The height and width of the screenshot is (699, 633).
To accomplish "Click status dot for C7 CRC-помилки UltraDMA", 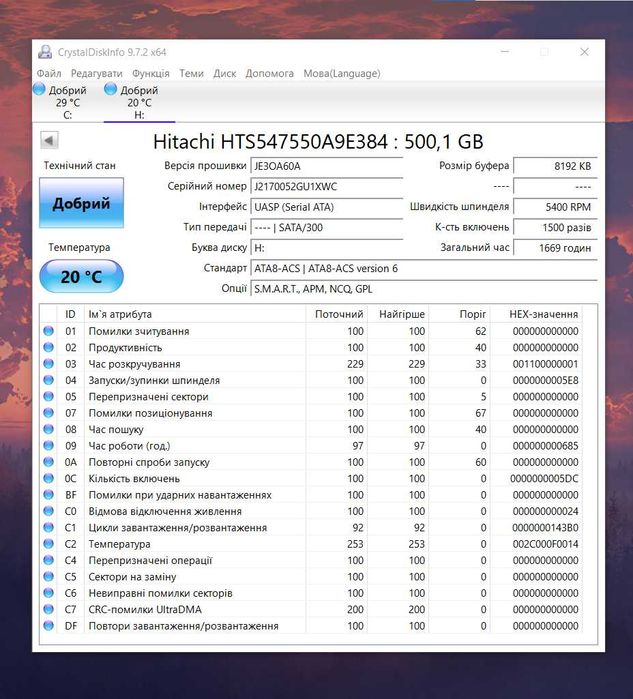I will click(49, 609).
